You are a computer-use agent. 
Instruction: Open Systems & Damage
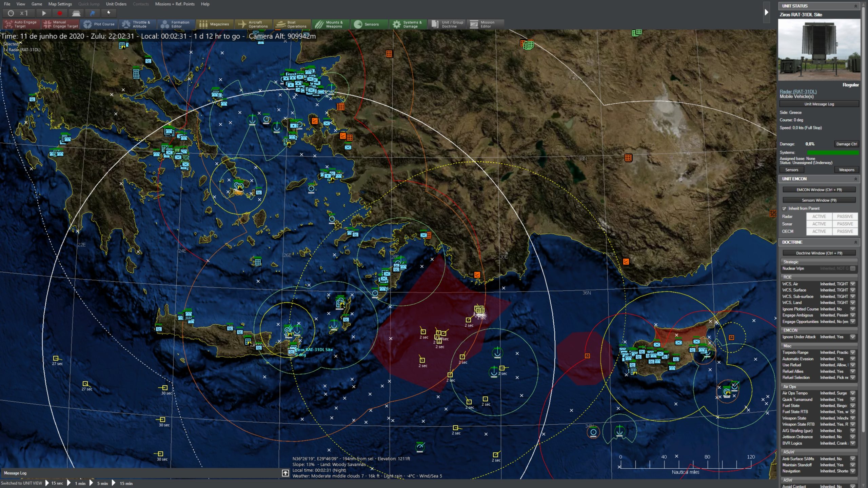point(408,24)
